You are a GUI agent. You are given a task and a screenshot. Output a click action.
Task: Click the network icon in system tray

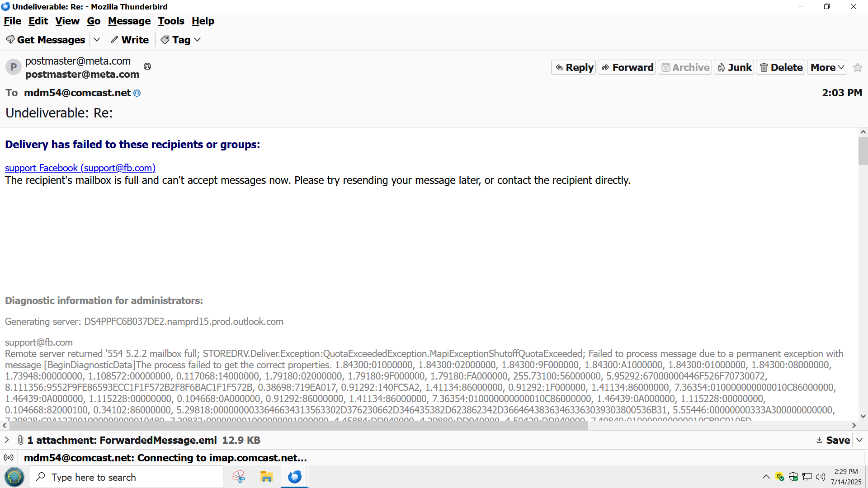(807, 477)
